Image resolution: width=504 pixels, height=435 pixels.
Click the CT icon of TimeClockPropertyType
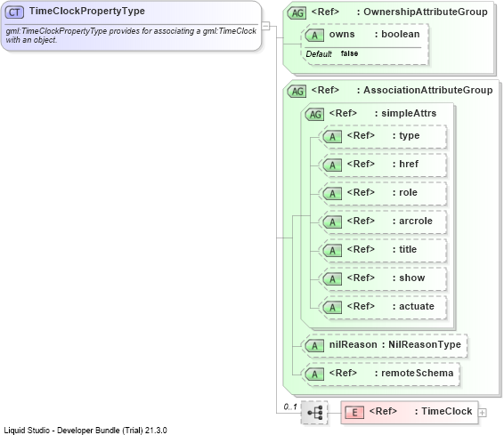pos(14,12)
